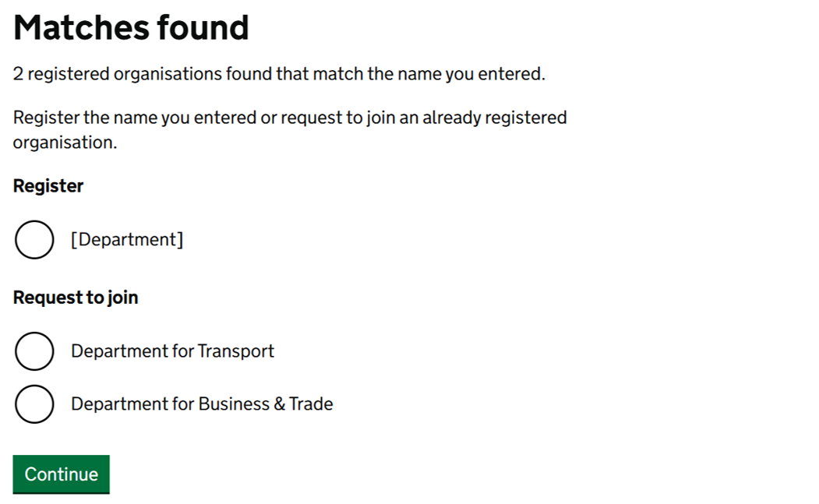Pick first radio circle under Request to join
The image size is (819, 504).
[34, 351]
